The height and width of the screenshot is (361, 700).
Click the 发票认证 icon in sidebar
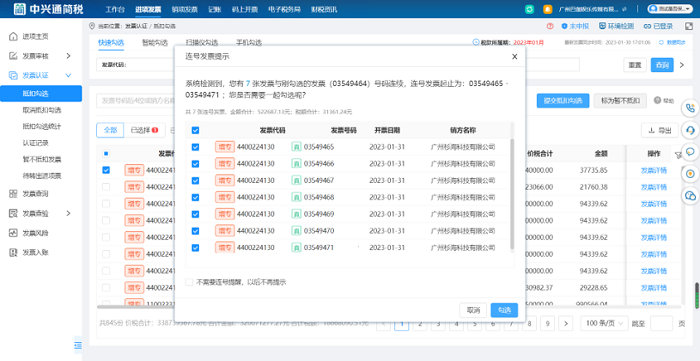coord(13,75)
